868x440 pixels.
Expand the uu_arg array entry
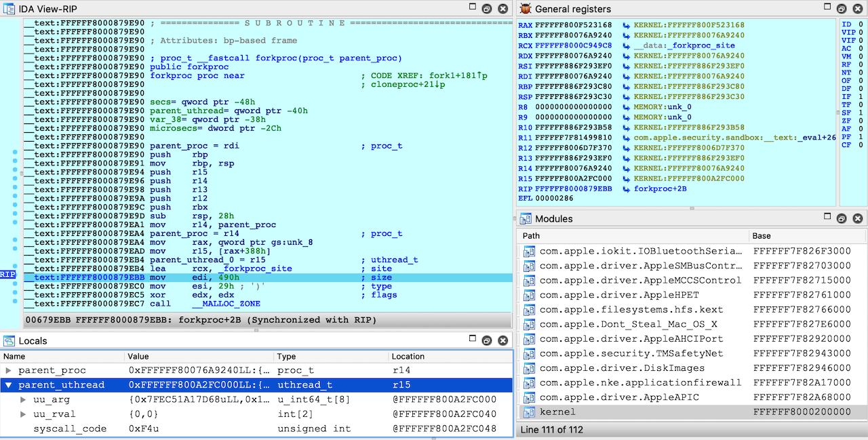[x=23, y=400]
